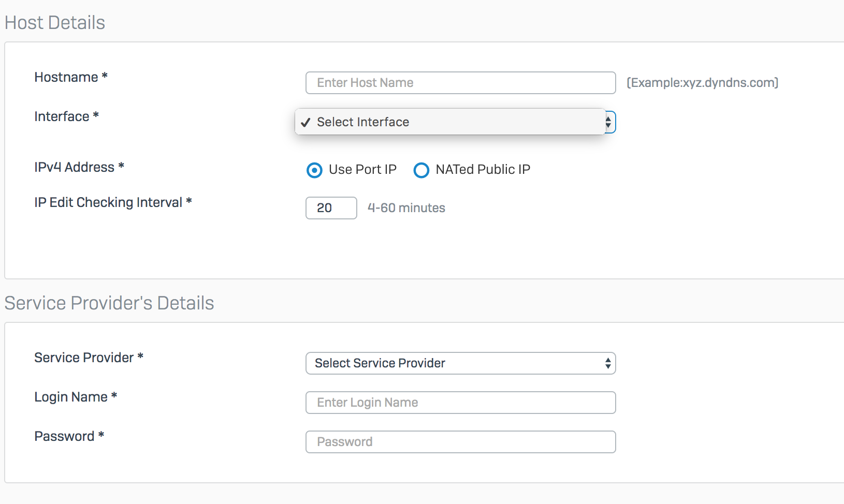Select the Use Port IP radio button

point(314,170)
